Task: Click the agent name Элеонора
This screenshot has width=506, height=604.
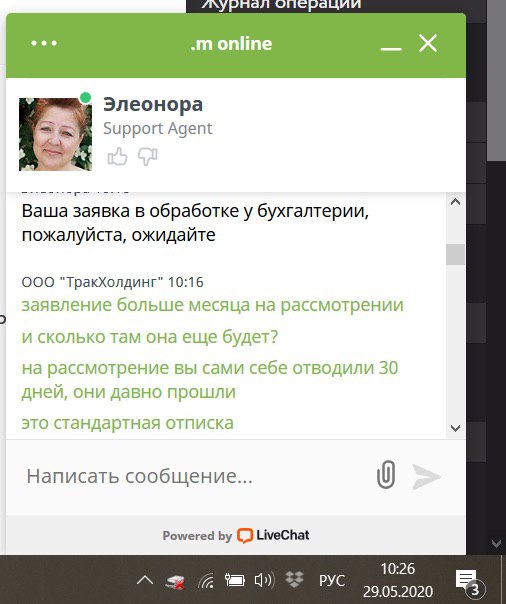Action: 153,104
